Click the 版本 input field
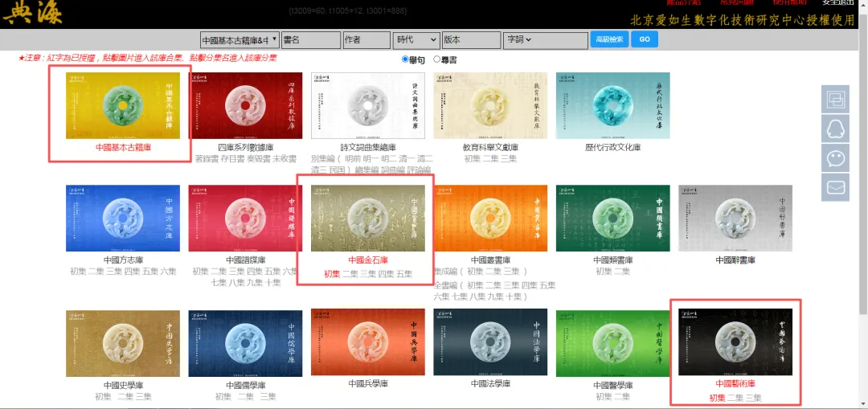 pos(471,40)
